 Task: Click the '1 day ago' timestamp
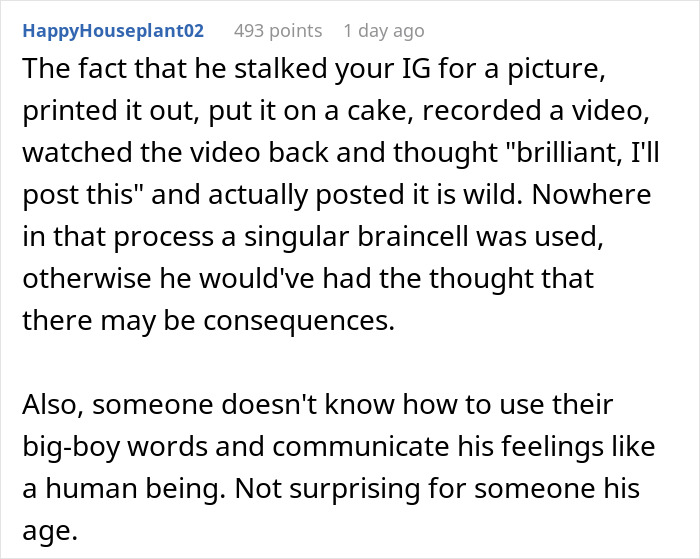383,31
